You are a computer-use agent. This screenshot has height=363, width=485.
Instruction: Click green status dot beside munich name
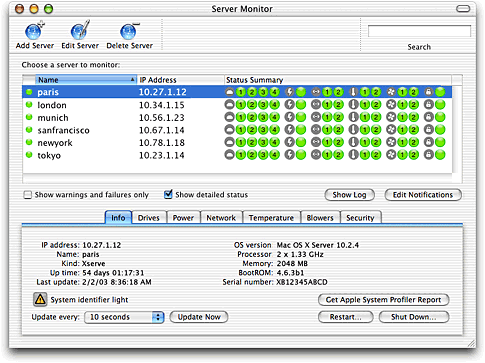[29, 117]
